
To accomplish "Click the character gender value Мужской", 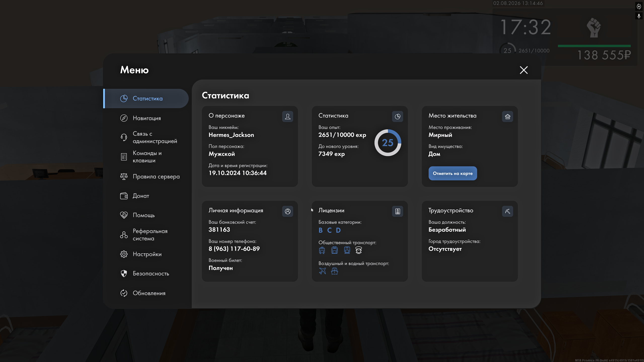I will (x=221, y=154).
